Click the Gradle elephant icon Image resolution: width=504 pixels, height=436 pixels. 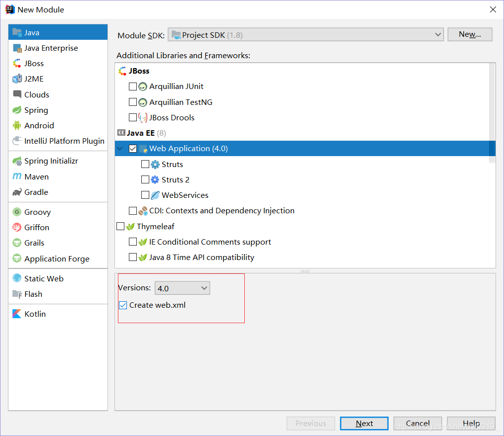coord(17,192)
